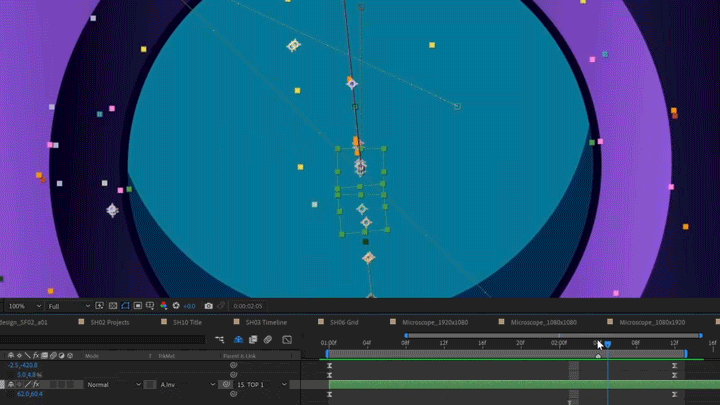This screenshot has height=405, width=720.
Task: Click the Show Snapshot icon
Action: pyautogui.click(x=221, y=306)
